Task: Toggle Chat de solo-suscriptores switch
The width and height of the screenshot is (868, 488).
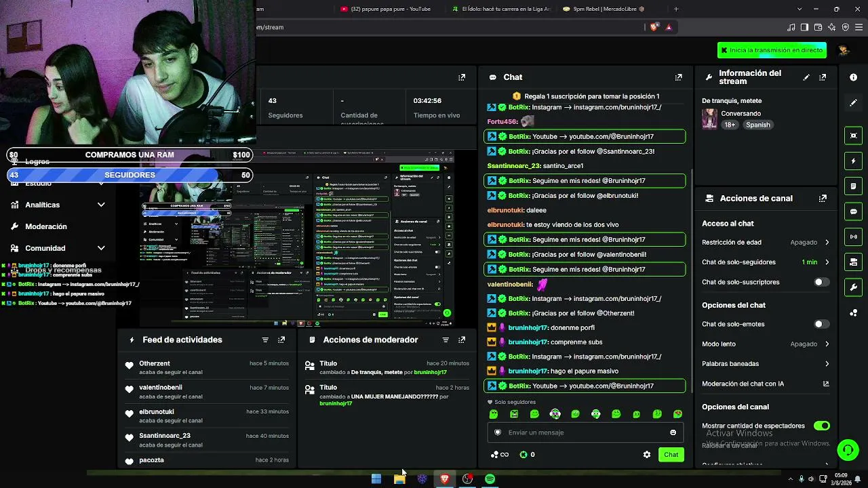Action: coord(821,282)
